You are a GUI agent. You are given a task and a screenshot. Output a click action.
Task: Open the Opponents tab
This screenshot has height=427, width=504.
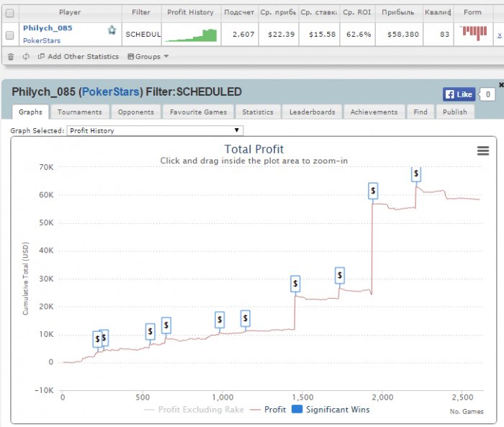click(x=136, y=112)
